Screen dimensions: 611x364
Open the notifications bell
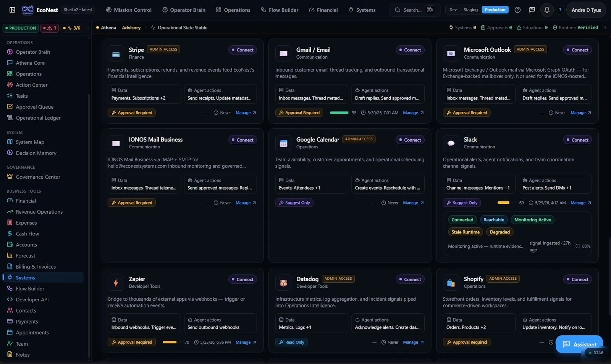click(547, 10)
